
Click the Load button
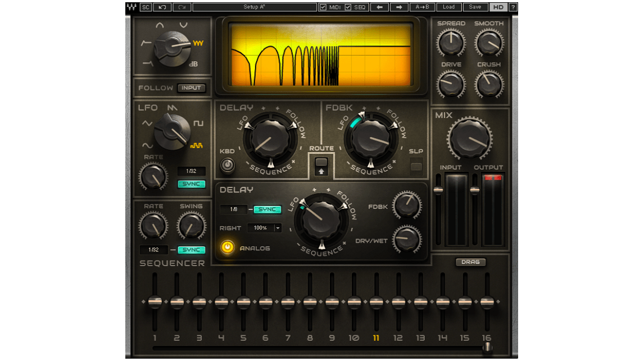pos(448,7)
